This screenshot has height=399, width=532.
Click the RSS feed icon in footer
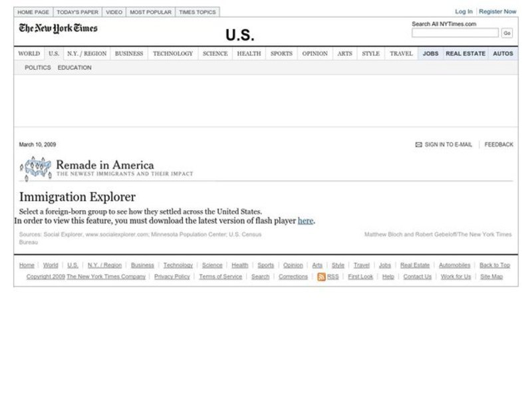click(321, 277)
